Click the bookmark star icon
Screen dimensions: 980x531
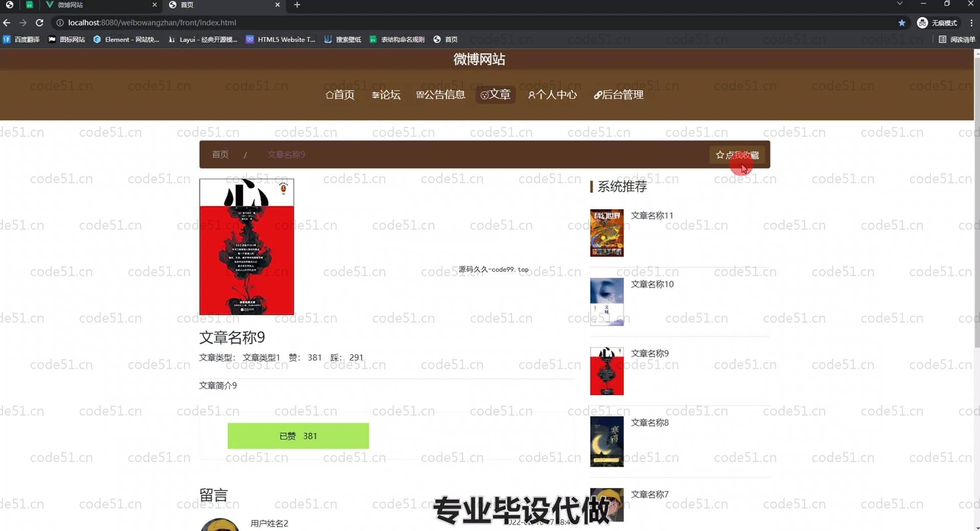(901, 23)
